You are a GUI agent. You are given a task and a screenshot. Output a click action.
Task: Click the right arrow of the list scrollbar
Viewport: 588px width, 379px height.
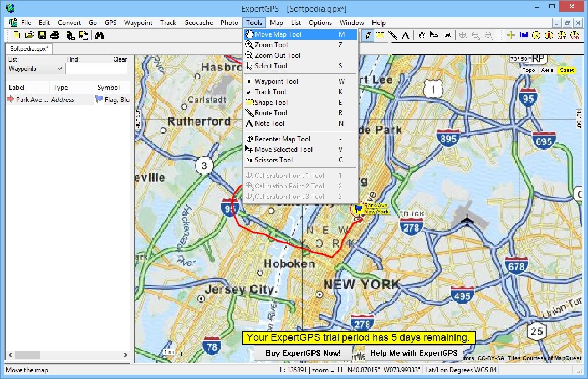click(126, 355)
